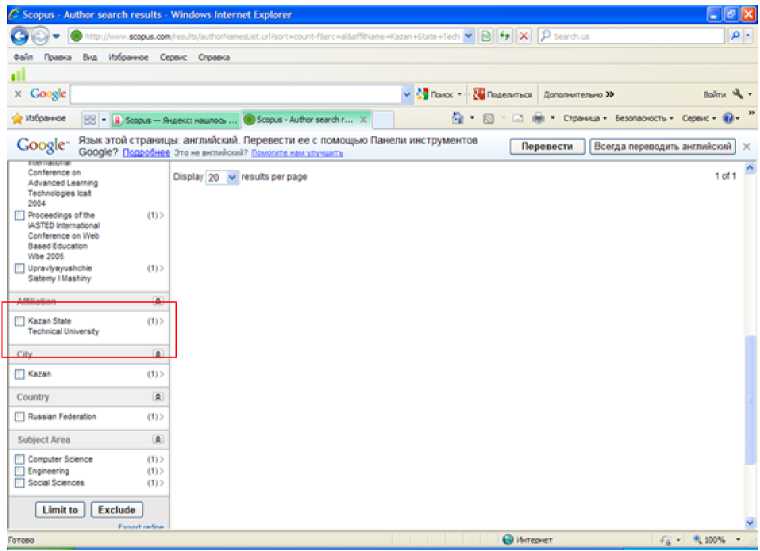Screen dimensions: 760x551
Task: Check the Kazan city checkbox
Action: pyautogui.click(x=19, y=374)
